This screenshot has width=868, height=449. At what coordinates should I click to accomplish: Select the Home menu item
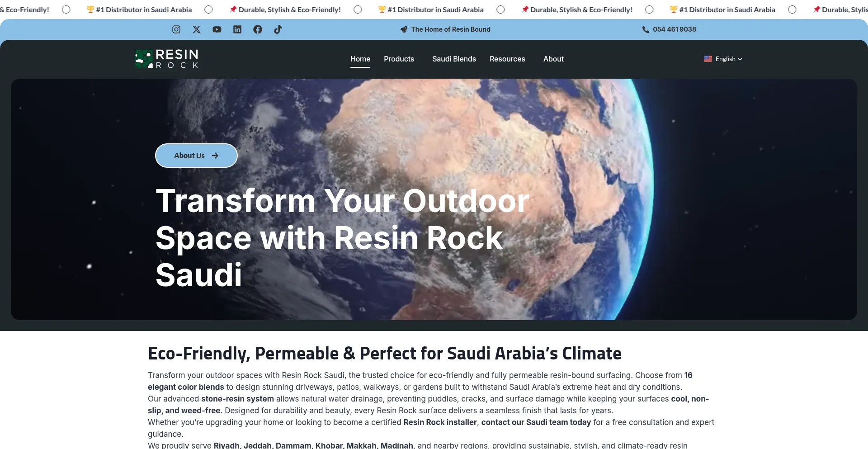360,59
